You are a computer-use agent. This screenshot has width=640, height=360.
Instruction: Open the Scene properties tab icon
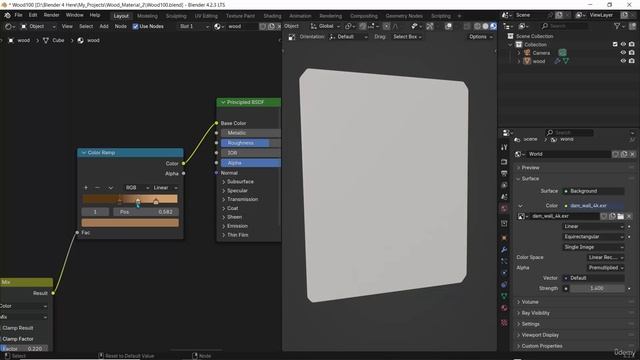(x=504, y=197)
